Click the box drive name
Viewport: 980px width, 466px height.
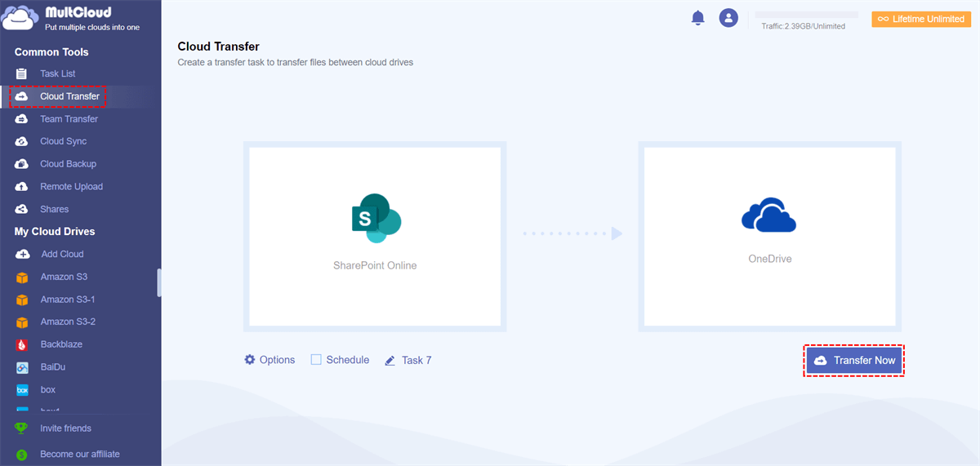[x=48, y=390]
